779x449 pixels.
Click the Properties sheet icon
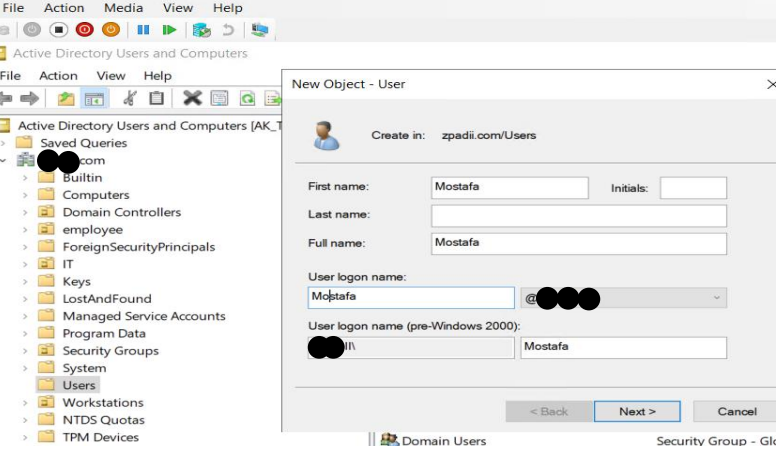click(x=219, y=98)
